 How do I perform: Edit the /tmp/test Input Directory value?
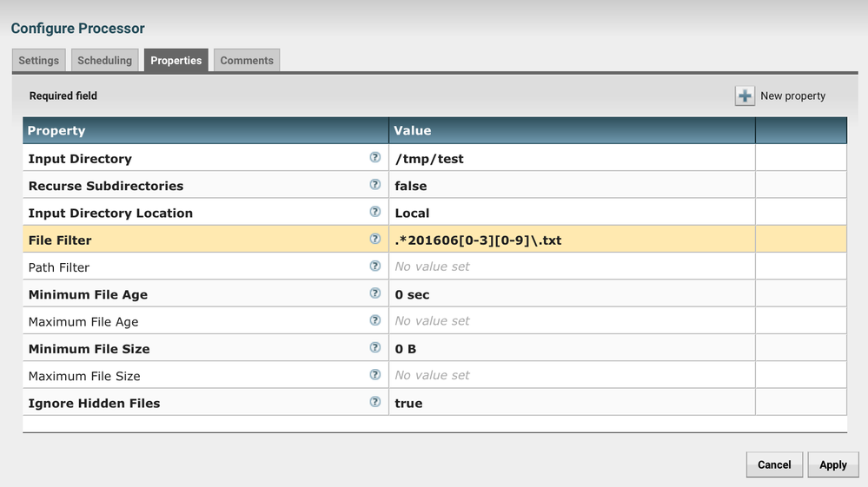point(572,158)
